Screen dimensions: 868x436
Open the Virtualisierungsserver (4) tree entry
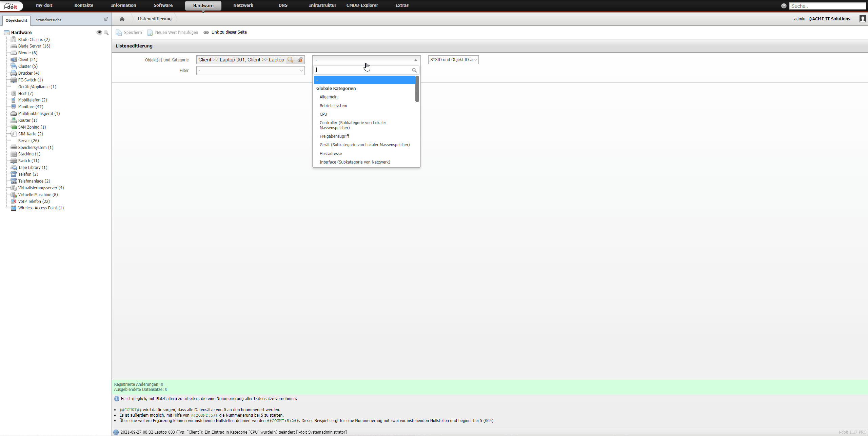click(41, 188)
